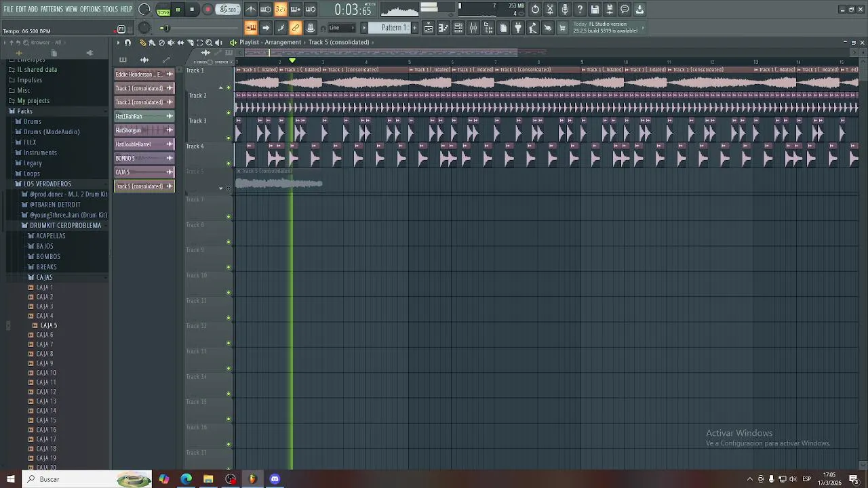Collapse the CAJAS folder
The image size is (868, 488).
pyautogui.click(x=44, y=277)
